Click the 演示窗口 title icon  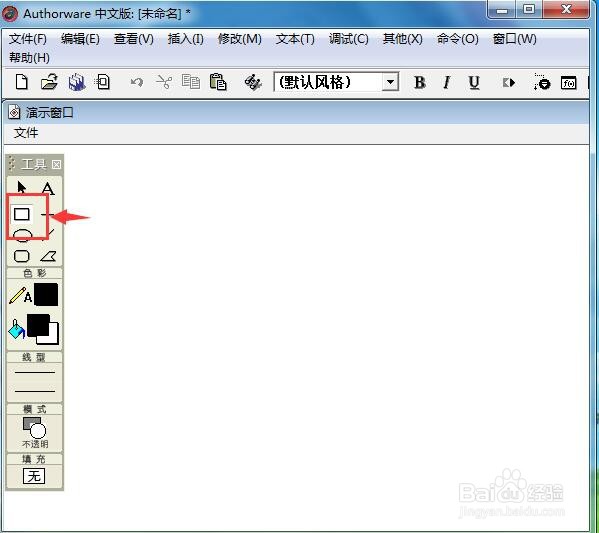[x=14, y=113]
